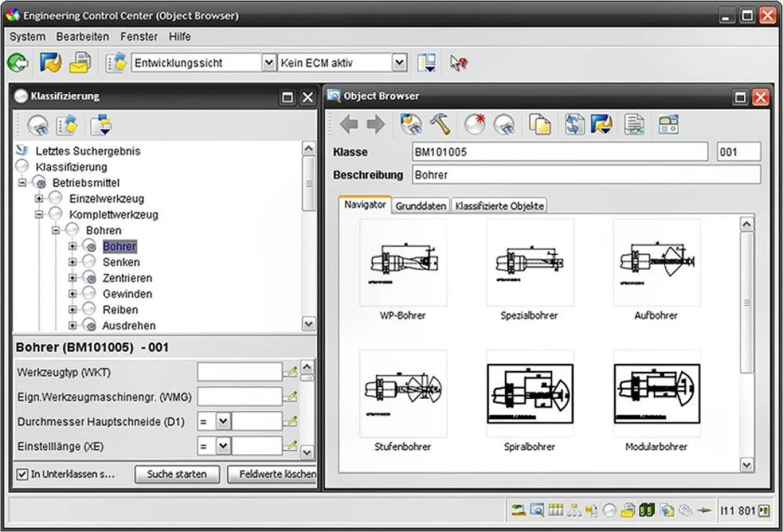Image resolution: width=783 pixels, height=532 pixels.
Task: Click the pointer help icon in main toolbar
Action: (x=459, y=63)
